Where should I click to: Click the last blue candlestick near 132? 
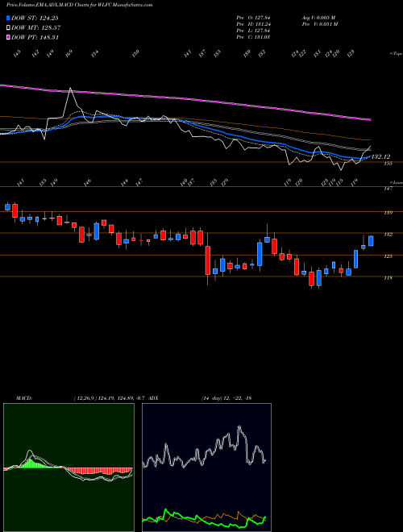(x=371, y=241)
